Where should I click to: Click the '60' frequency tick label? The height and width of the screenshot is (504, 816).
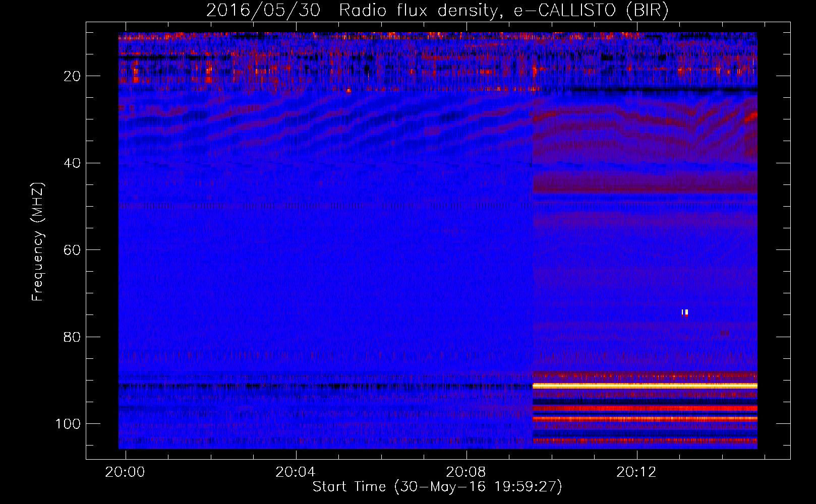click(72, 250)
